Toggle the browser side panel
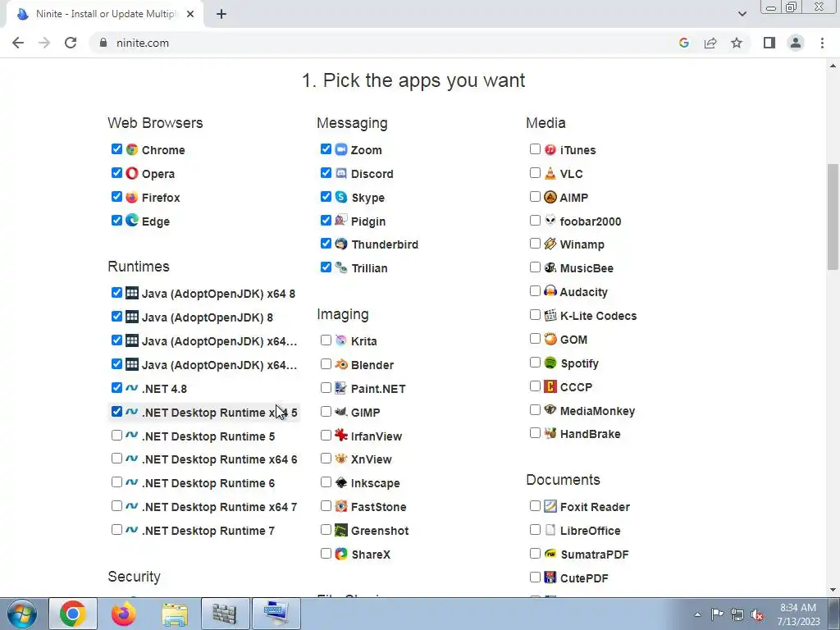Viewport: 840px width, 630px height. coord(769,43)
